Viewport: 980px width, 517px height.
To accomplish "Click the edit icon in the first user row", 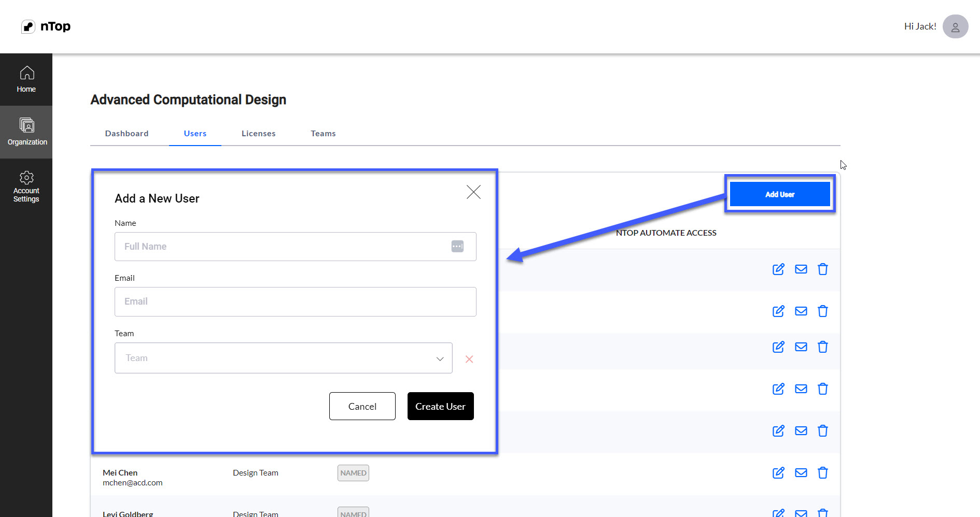I will (x=778, y=269).
